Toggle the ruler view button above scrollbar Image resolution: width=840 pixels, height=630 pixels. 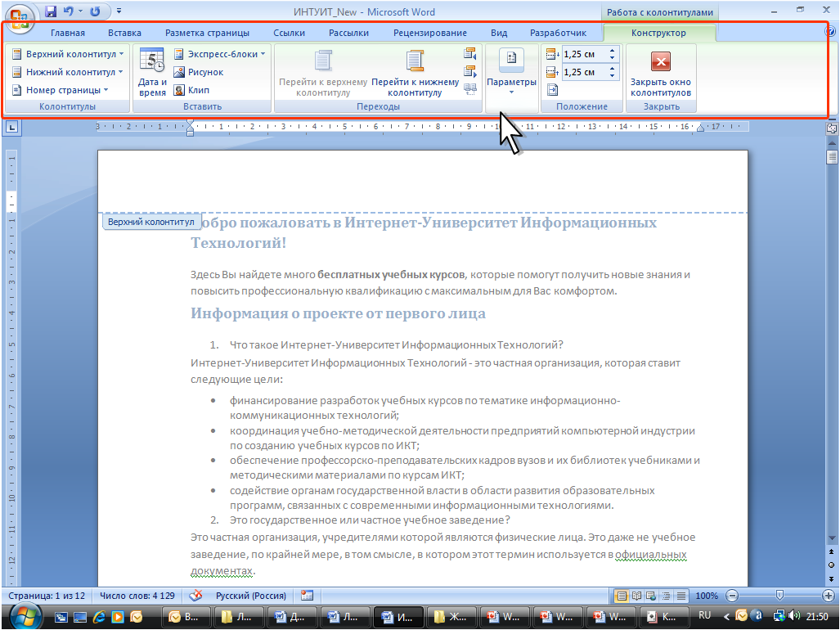[x=832, y=128]
